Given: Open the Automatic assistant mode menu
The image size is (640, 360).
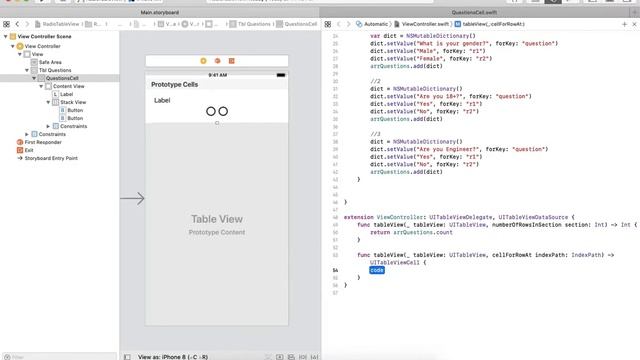Looking at the screenshot, I should [x=372, y=24].
